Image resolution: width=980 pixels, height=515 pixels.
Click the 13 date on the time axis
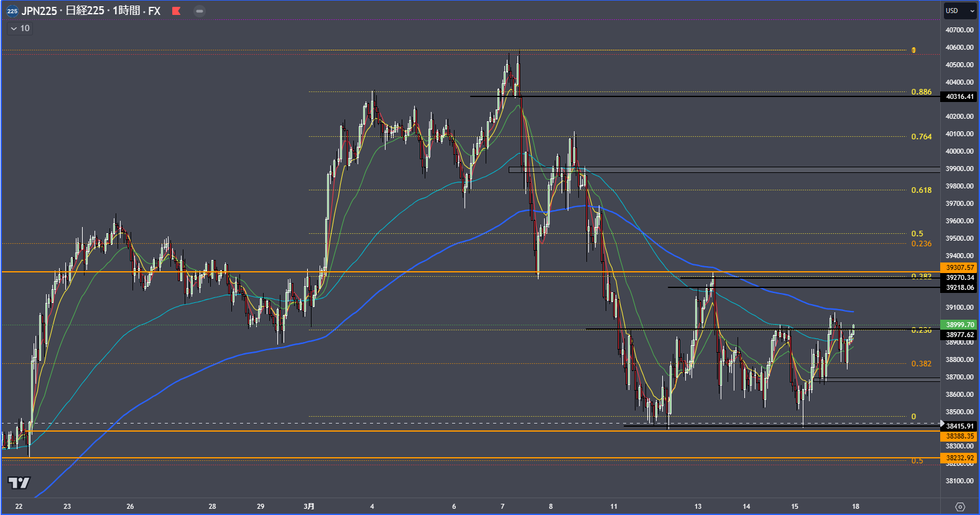tap(698, 506)
